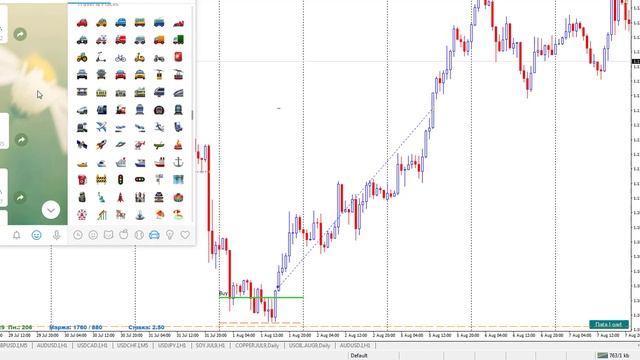Pick the blue SUV emoji

point(120,22)
